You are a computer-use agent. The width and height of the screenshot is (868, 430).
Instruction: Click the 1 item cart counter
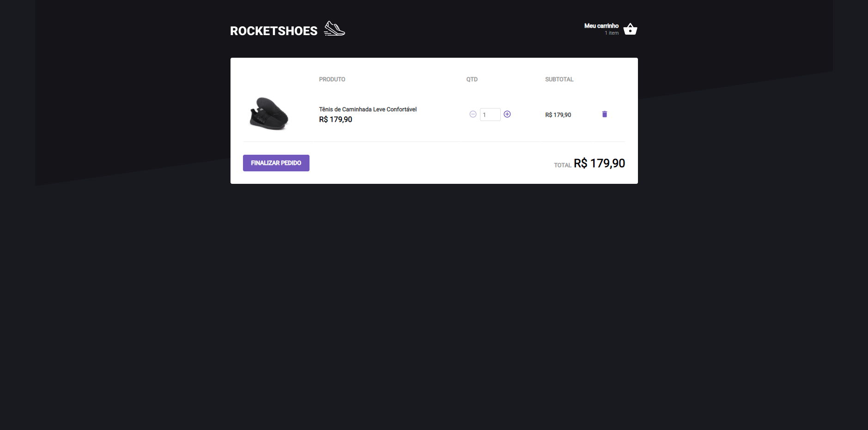612,33
